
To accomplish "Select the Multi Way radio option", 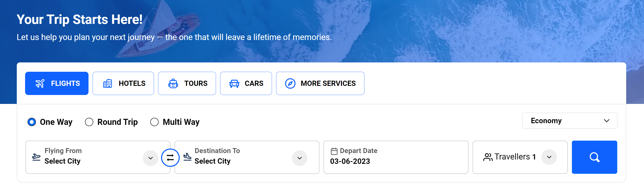I will click(x=154, y=122).
